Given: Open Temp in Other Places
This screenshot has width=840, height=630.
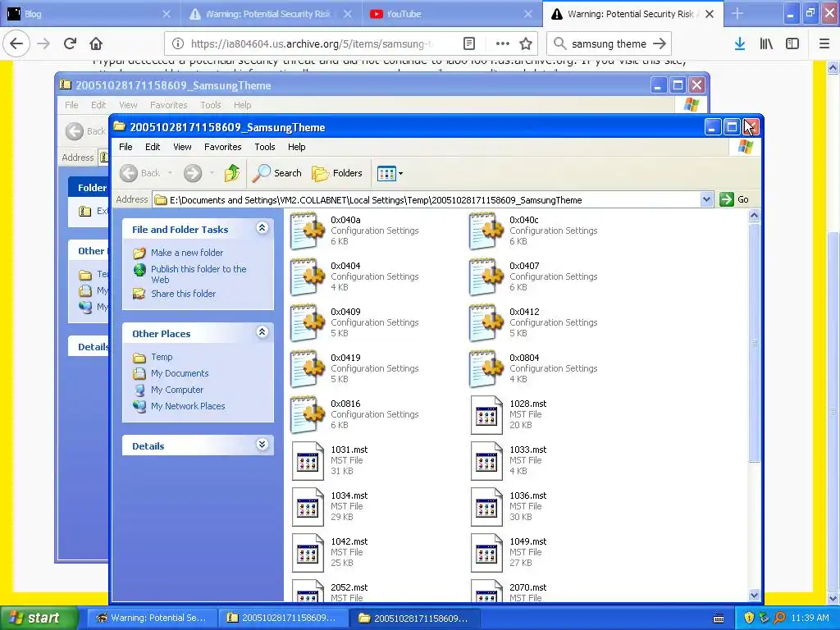Looking at the screenshot, I should [162, 357].
